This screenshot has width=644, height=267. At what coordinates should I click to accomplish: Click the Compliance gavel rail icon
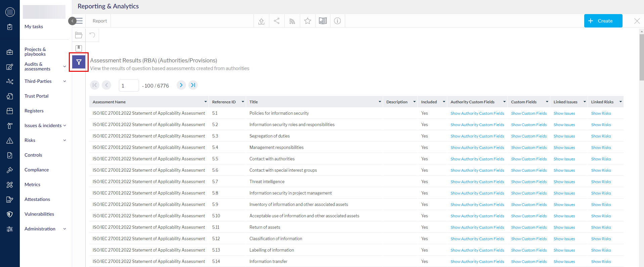point(10,170)
